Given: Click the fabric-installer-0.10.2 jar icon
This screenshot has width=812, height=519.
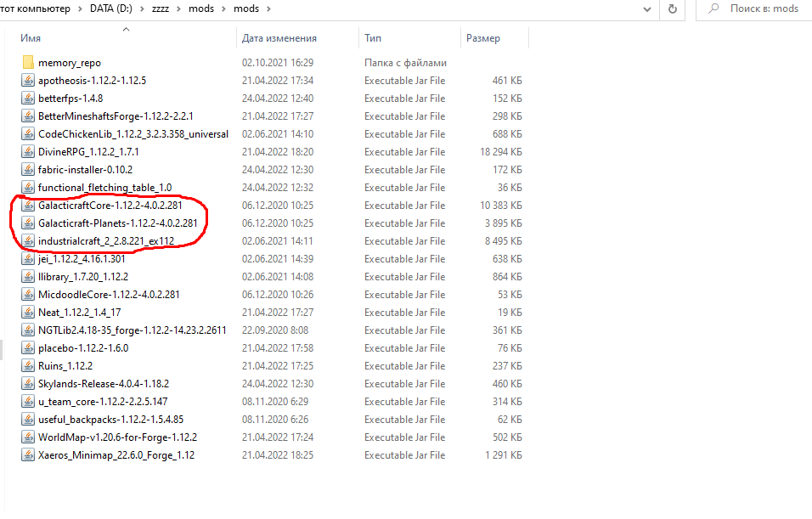Looking at the screenshot, I should click(28, 170).
